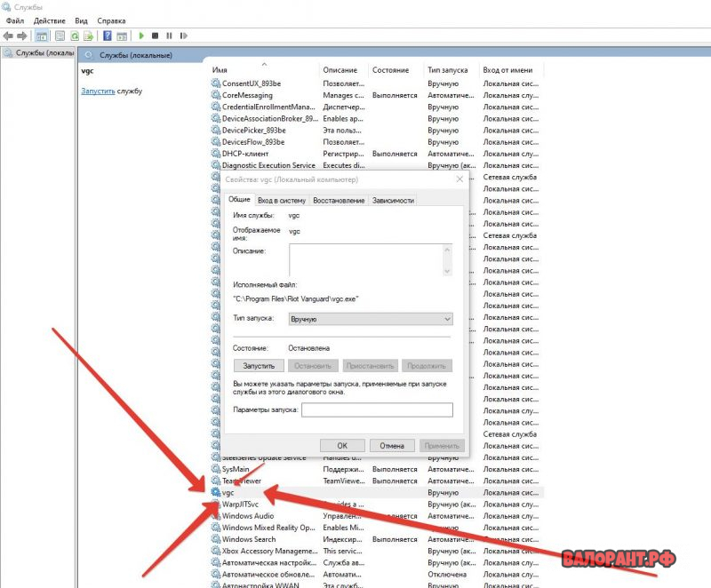Click gear icon of Windows Audio service
Image resolution: width=711 pixels, height=588 pixels.
pyautogui.click(x=216, y=516)
